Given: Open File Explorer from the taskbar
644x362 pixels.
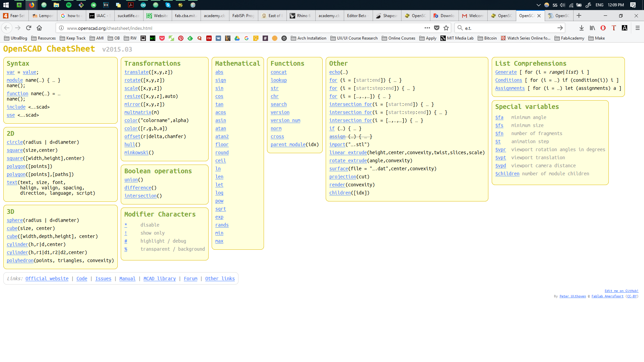Looking at the screenshot, I should coord(56,5).
